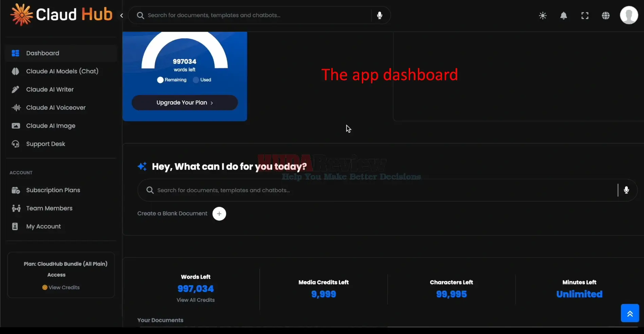The image size is (644, 334).
Task: Open language selector globe icon
Action: [606, 16]
